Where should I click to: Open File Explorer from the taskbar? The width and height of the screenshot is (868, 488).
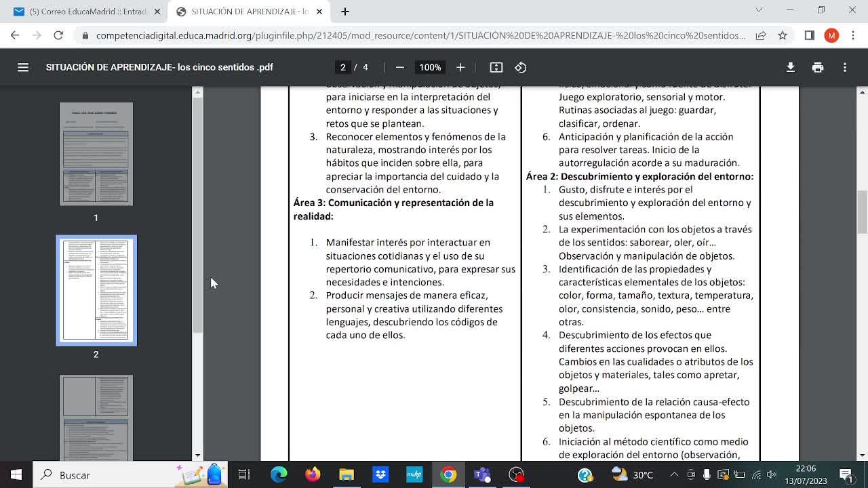(x=347, y=474)
